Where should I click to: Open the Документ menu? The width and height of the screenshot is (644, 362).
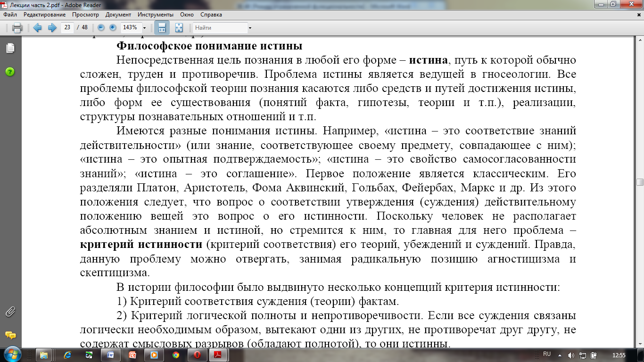118,15
